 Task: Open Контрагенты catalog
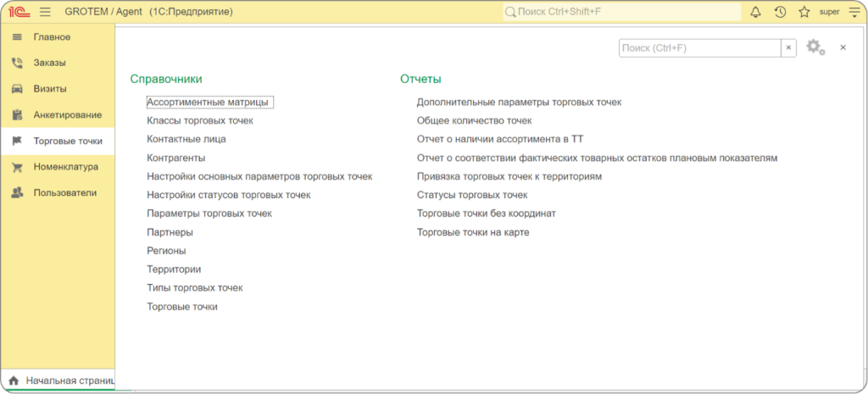pyautogui.click(x=176, y=158)
